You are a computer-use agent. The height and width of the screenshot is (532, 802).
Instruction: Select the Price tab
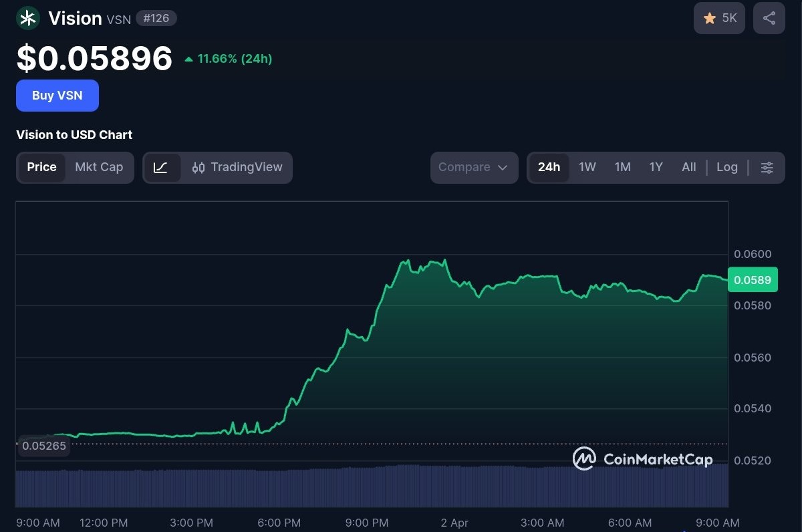coord(41,167)
